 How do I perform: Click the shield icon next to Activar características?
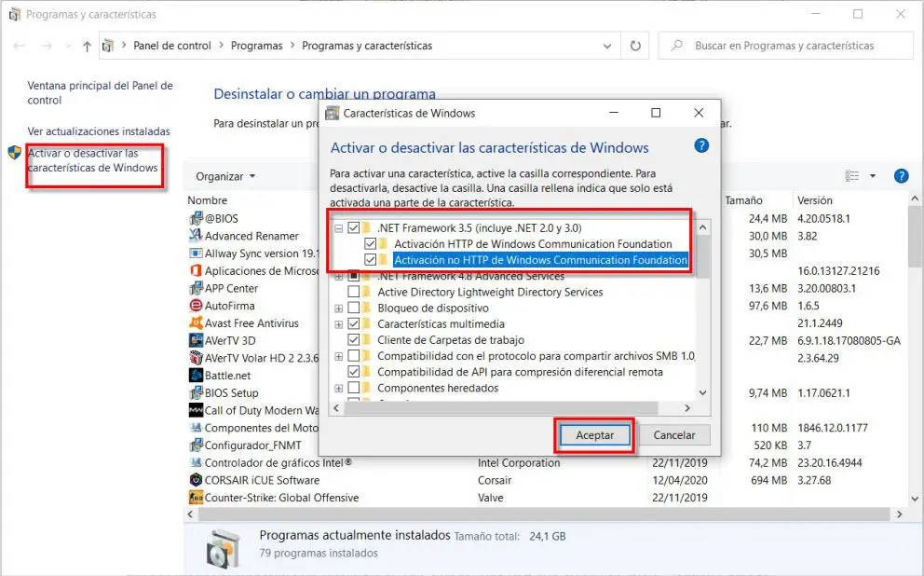coord(15,153)
